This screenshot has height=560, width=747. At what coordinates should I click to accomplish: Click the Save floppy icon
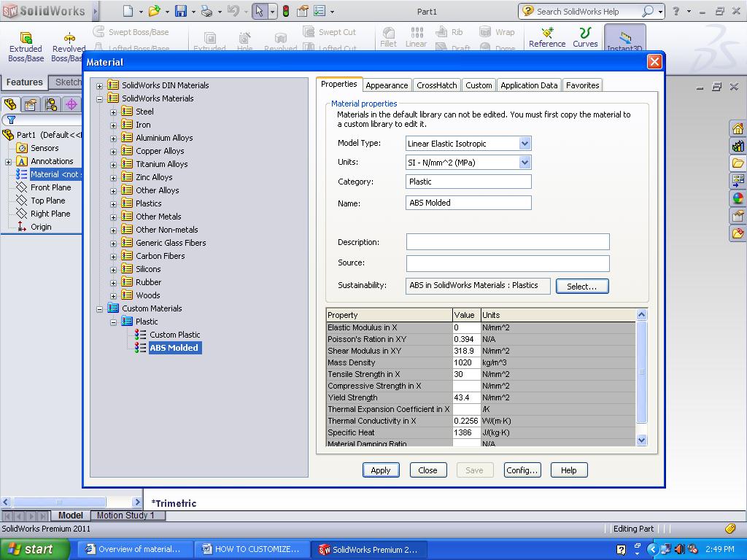(181, 11)
